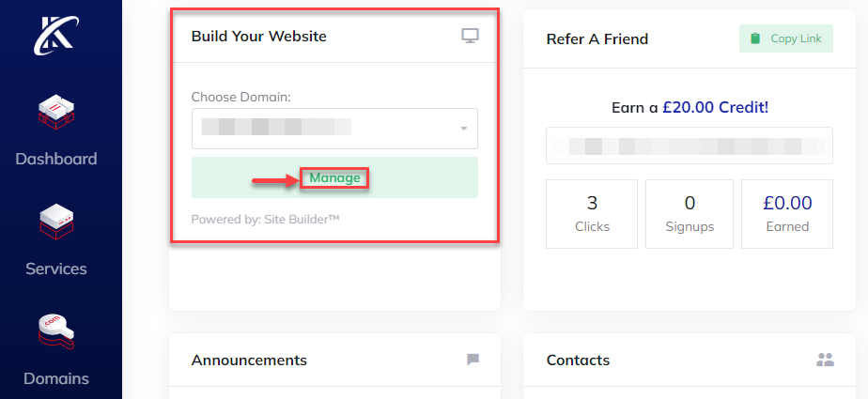Image resolution: width=868 pixels, height=399 pixels.
Task: Click the Announcements speech bubble icon
Action: pyautogui.click(x=473, y=360)
